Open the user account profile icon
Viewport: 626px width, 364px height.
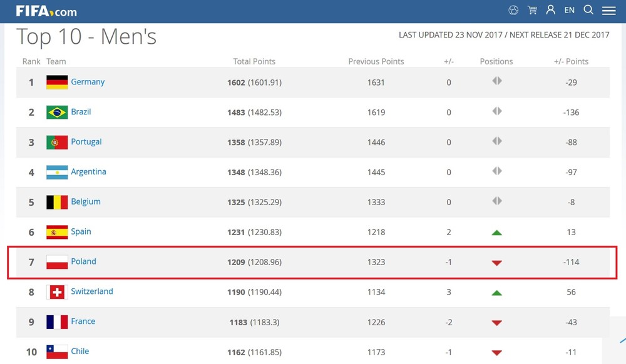tap(550, 10)
